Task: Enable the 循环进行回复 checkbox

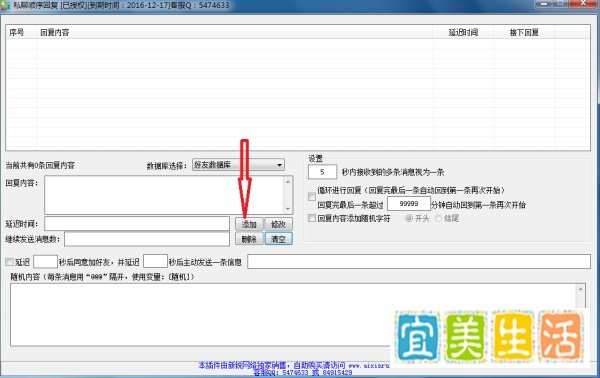Action: click(312, 197)
